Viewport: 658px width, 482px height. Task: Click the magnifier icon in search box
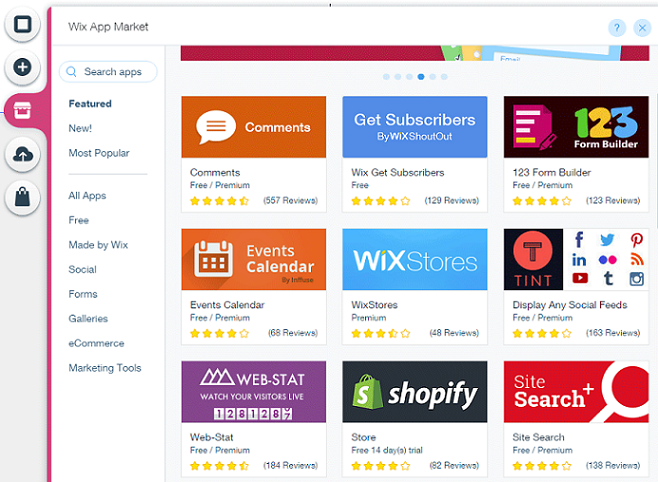72,72
